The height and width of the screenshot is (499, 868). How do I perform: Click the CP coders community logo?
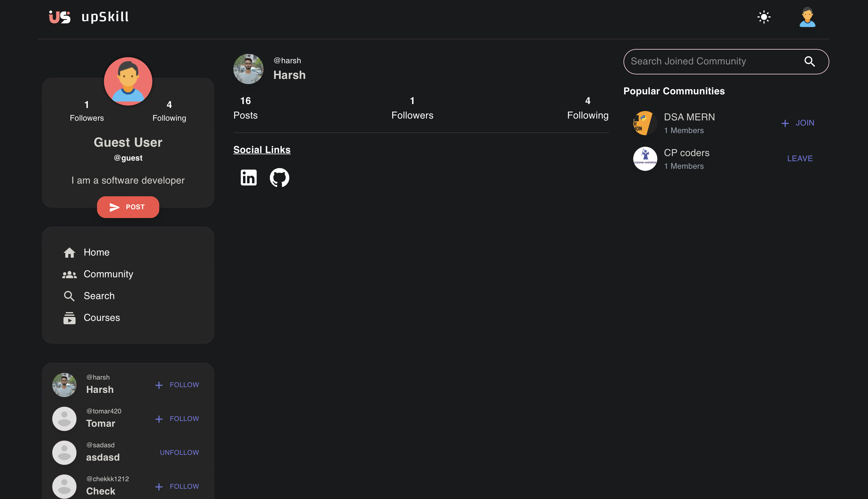pos(645,158)
